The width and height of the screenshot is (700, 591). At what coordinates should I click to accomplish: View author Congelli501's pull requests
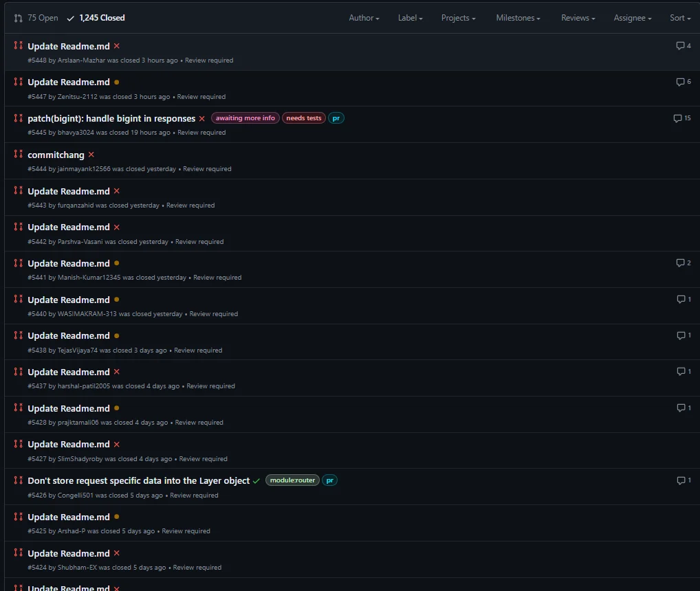76,495
